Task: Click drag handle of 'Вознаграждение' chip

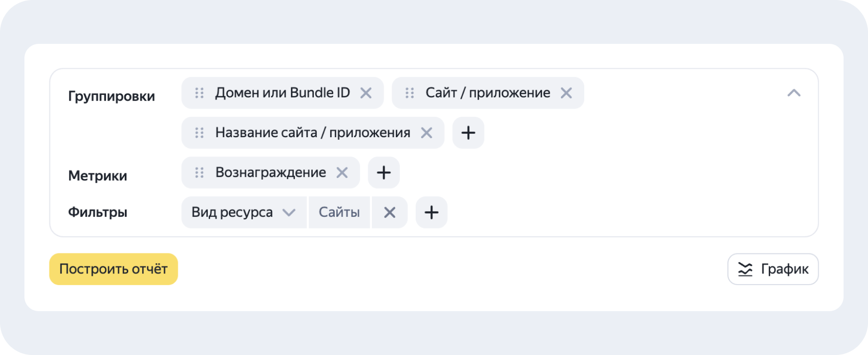Action: pyautogui.click(x=199, y=172)
